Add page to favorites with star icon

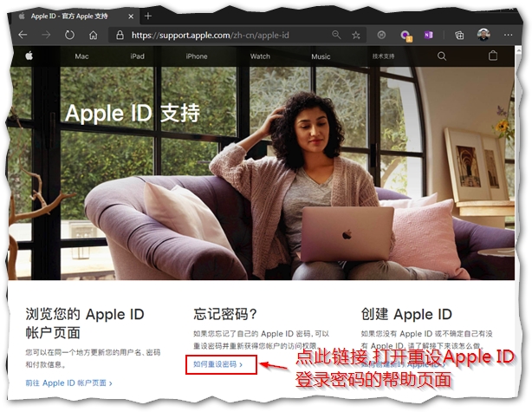[356, 36]
